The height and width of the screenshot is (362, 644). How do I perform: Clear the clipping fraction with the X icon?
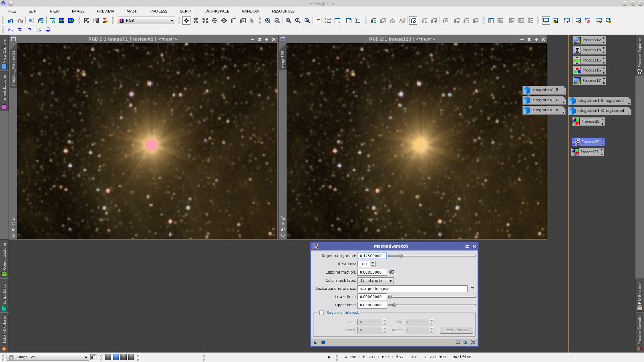coord(392,272)
